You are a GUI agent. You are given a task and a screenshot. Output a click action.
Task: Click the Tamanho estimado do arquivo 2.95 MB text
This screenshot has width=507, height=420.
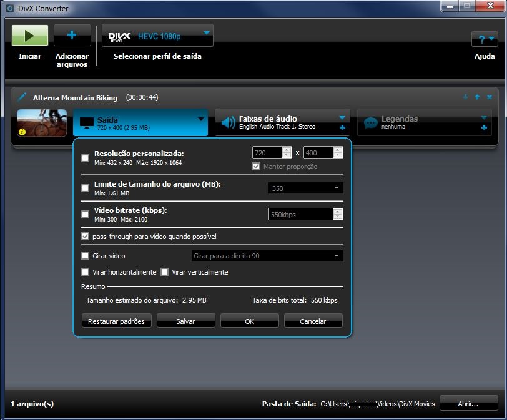146,300
